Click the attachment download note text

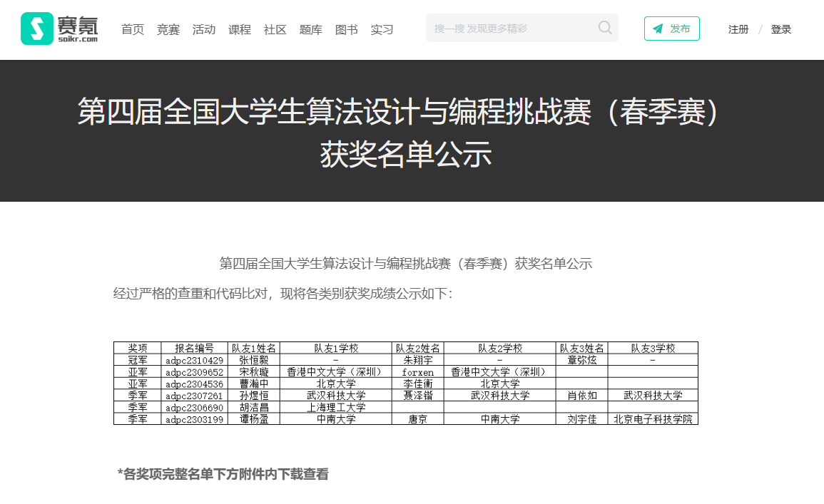tap(223, 474)
